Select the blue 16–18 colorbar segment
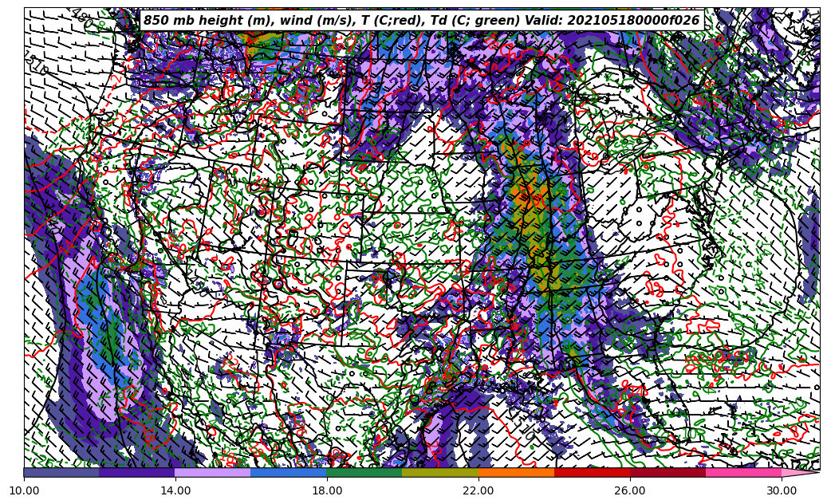 pos(289,473)
